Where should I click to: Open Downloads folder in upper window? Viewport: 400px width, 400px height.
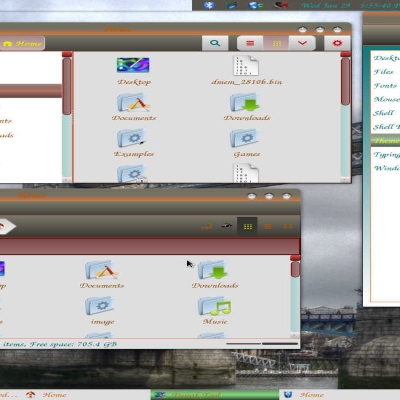[247, 107]
